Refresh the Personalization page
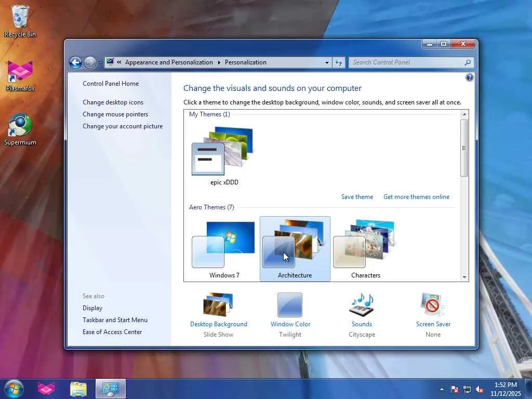 pos(339,62)
